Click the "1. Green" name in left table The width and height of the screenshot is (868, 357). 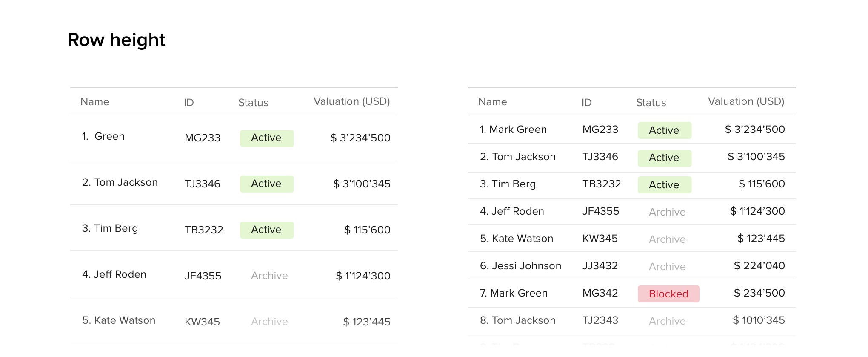[x=103, y=136]
